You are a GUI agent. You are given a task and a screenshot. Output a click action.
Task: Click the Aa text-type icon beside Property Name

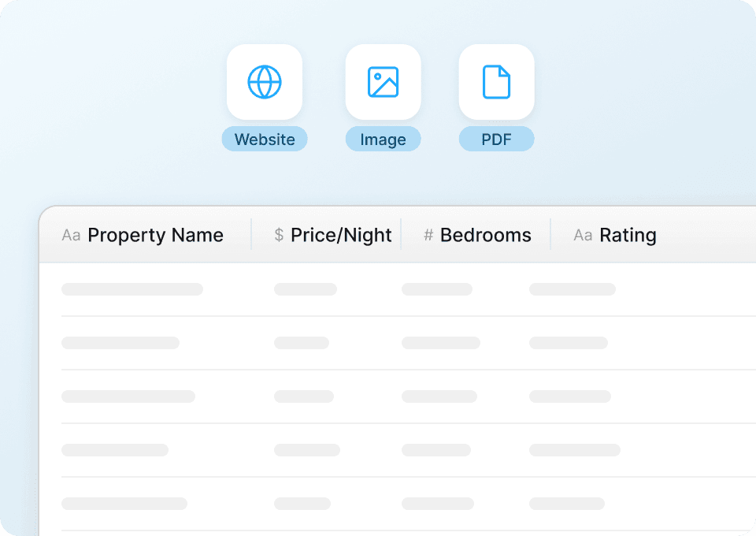[x=71, y=236]
